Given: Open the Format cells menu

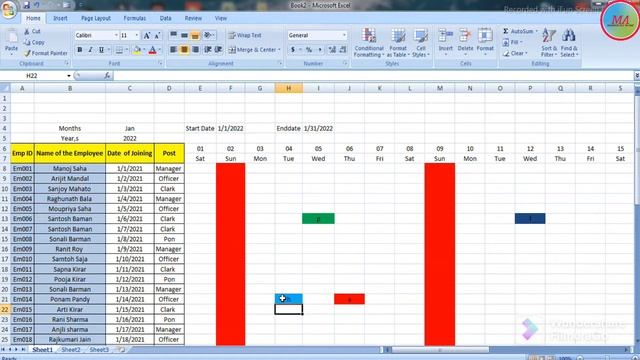Looking at the screenshot, I should click(485, 42).
